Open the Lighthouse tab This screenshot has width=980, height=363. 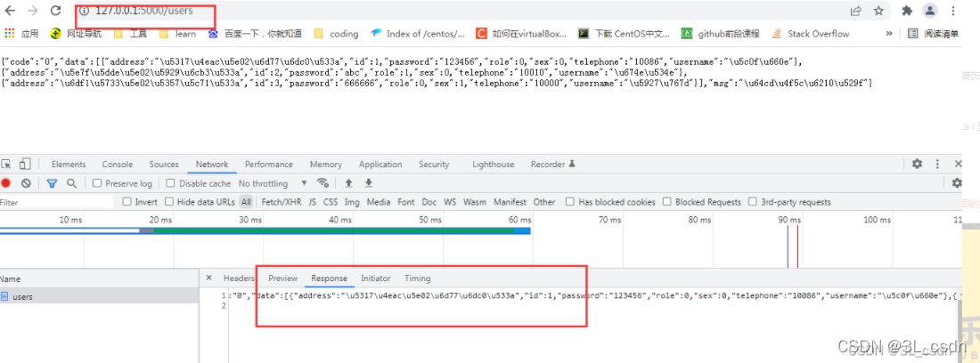tap(494, 164)
